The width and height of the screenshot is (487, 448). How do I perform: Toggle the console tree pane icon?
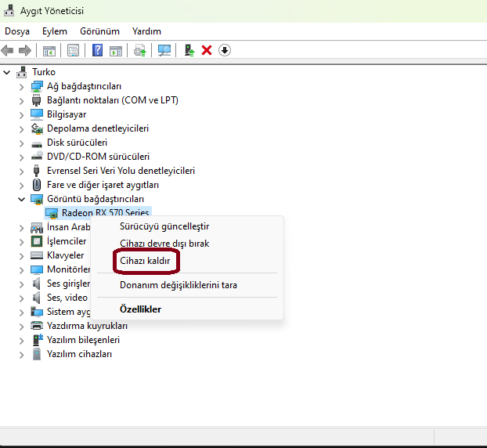[x=49, y=50]
